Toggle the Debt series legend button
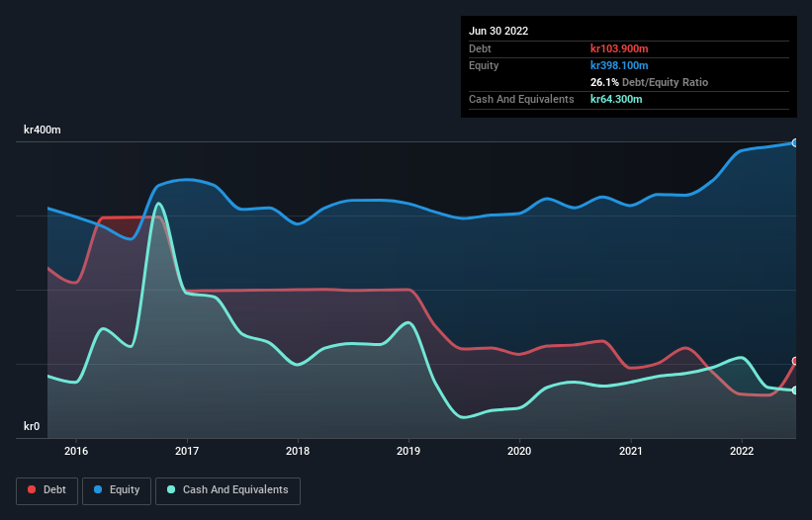This screenshot has height=520, width=812. point(46,490)
